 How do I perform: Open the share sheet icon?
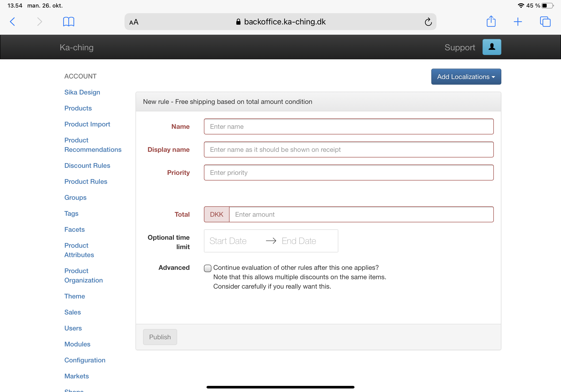click(491, 22)
